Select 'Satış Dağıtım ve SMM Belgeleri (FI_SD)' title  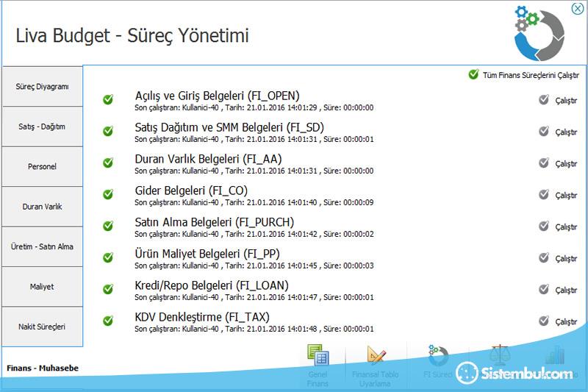click(x=229, y=127)
